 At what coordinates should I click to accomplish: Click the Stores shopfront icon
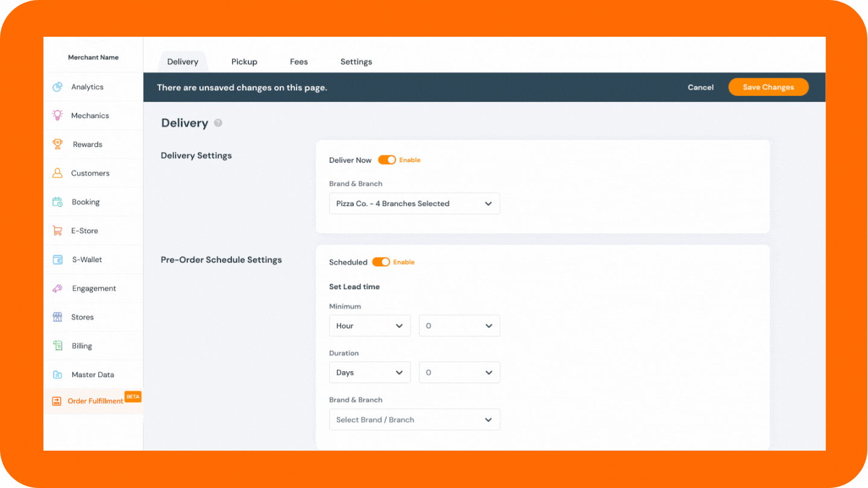pos(57,317)
